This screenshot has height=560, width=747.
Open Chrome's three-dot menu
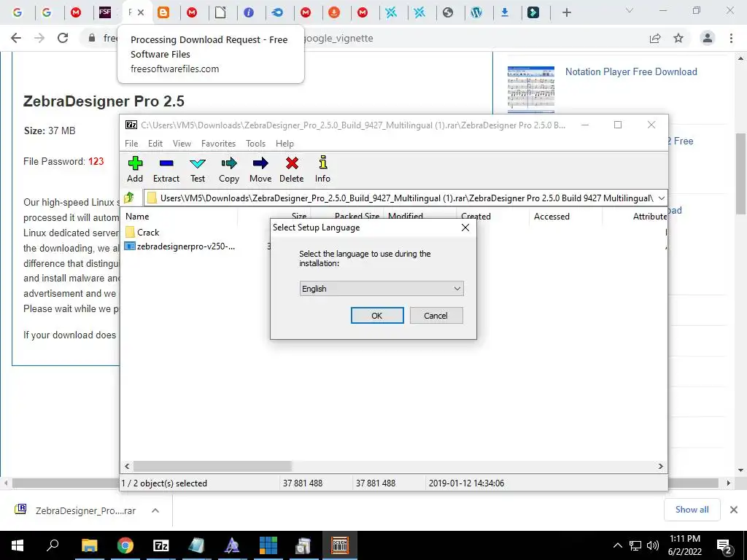coord(731,38)
